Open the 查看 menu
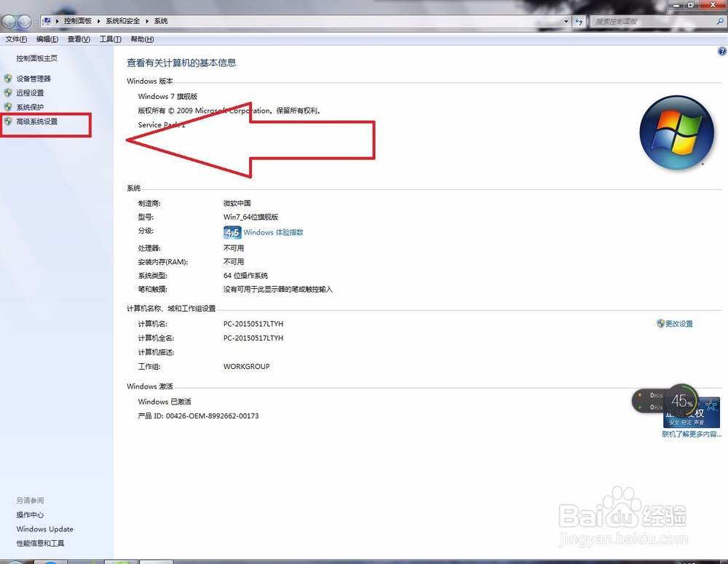This screenshot has width=728, height=564. point(79,39)
